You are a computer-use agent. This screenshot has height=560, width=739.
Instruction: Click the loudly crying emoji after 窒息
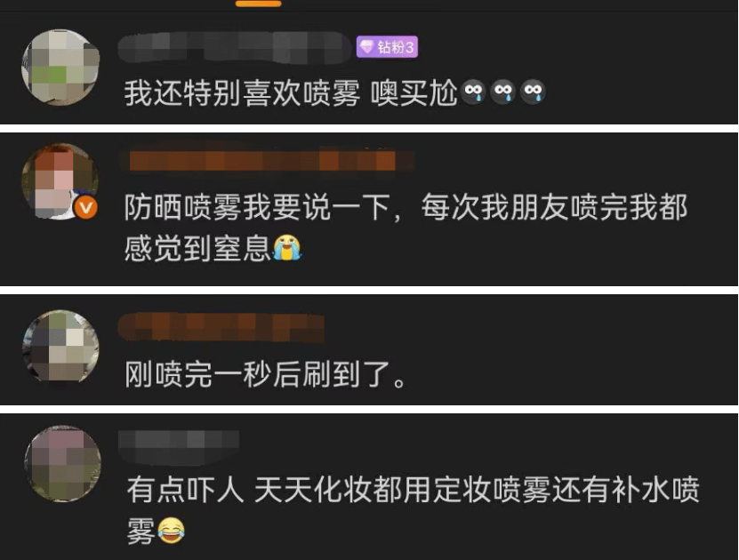point(286,248)
